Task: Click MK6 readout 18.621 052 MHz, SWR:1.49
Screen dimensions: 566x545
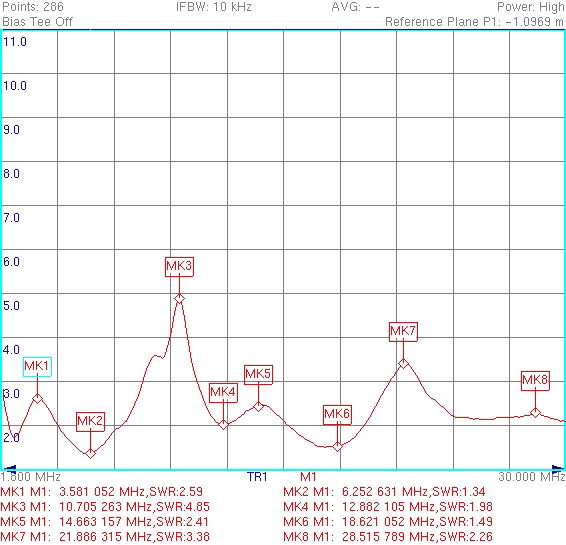Action: tap(388, 522)
